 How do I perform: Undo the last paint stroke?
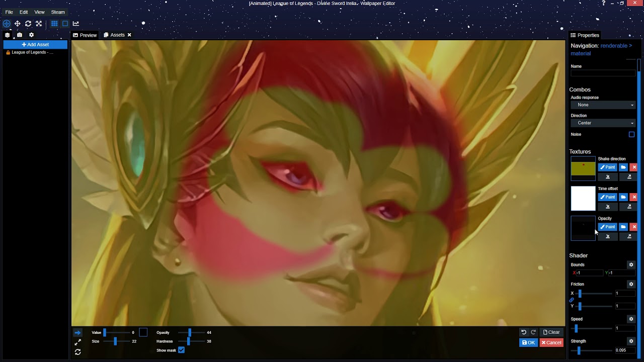click(x=524, y=332)
